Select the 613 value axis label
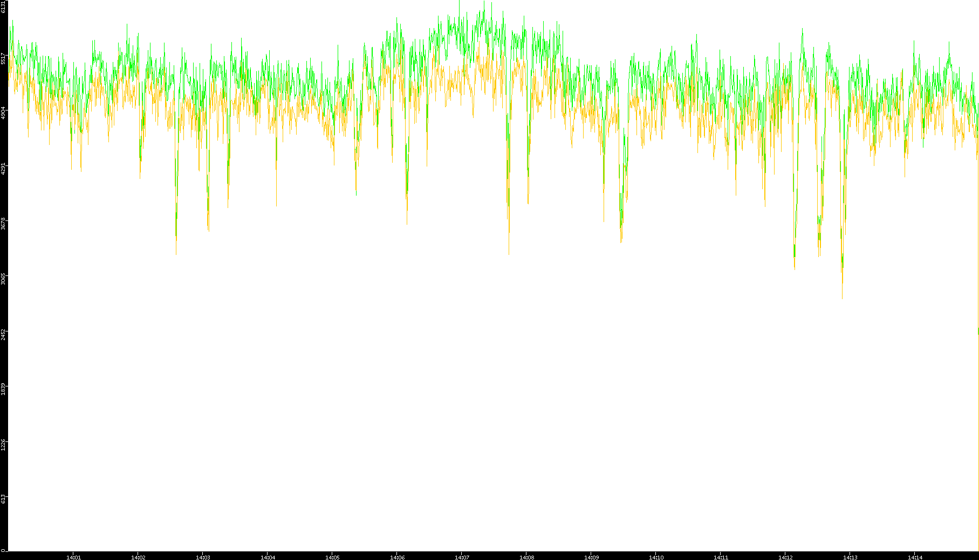 (x=4, y=499)
